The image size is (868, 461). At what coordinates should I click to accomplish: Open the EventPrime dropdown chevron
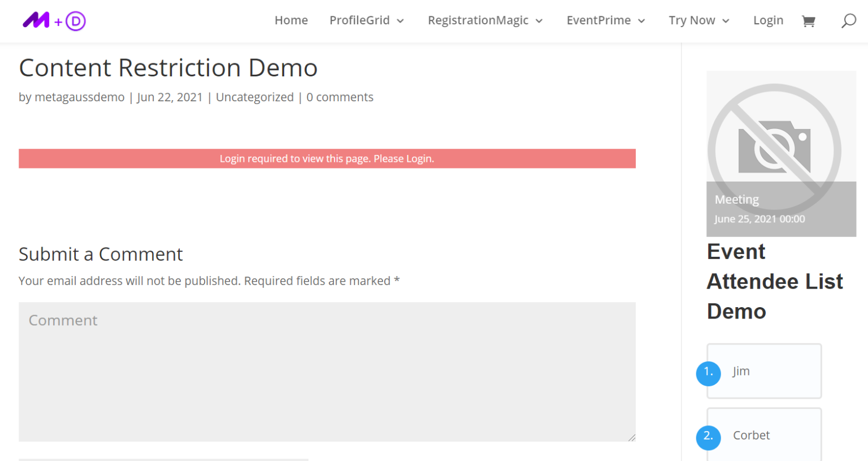click(643, 20)
